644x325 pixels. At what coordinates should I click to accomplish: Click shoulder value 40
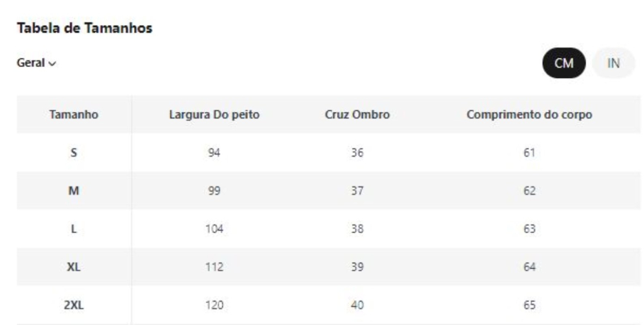click(357, 305)
